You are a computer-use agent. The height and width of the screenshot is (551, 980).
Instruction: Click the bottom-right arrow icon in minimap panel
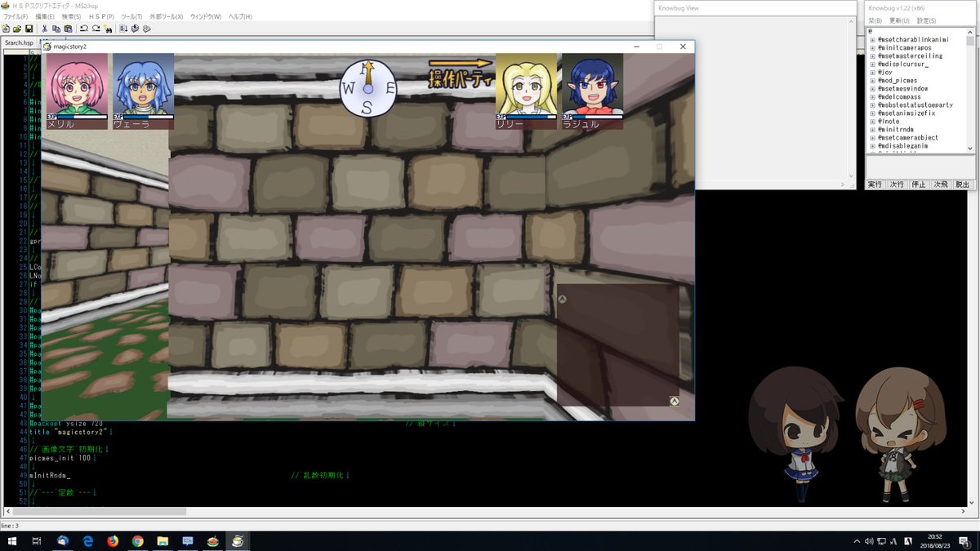coord(675,401)
